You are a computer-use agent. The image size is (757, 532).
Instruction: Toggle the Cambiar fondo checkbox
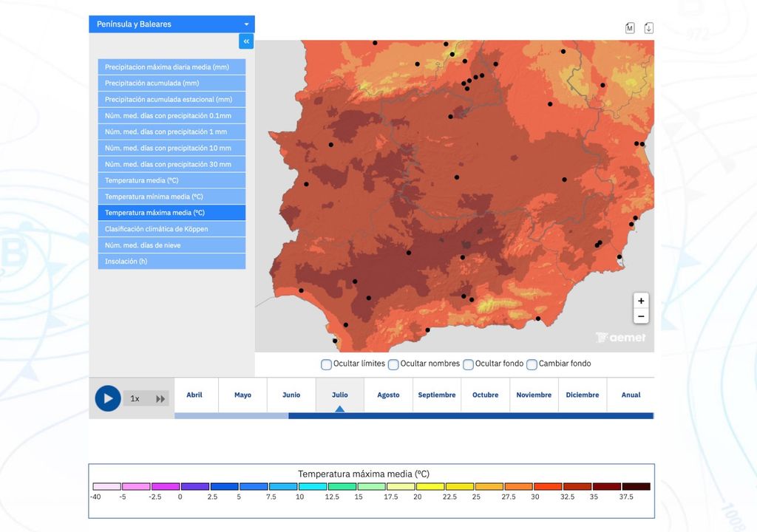click(532, 364)
